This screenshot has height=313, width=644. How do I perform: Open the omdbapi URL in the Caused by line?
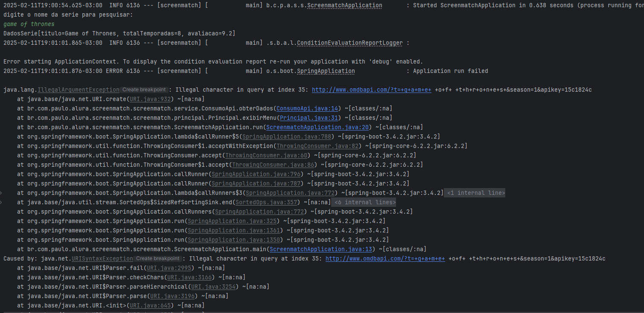pos(385,259)
